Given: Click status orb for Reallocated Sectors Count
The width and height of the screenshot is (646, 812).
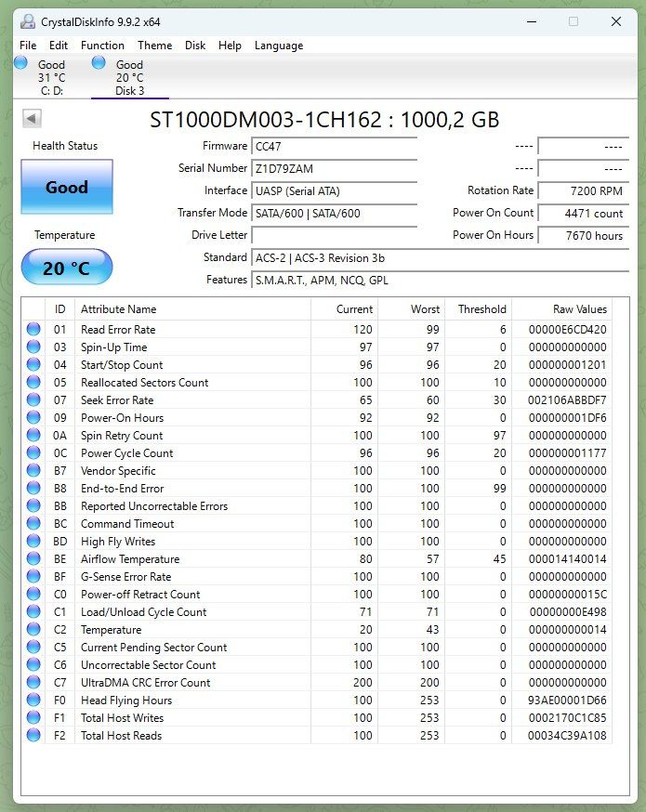Looking at the screenshot, I should (33, 382).
